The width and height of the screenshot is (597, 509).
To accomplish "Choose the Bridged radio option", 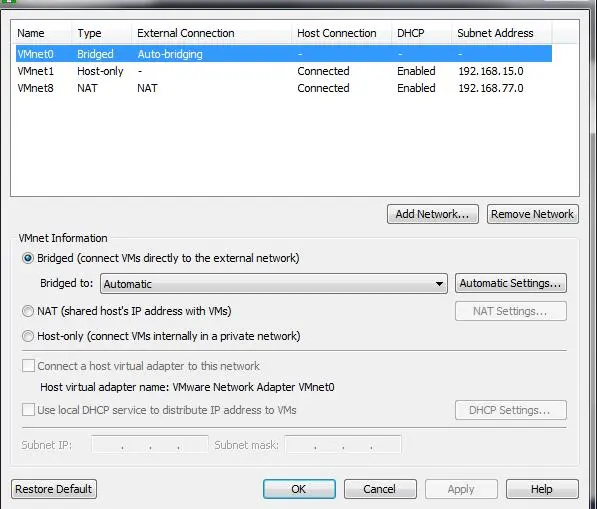I will [x=28, y=258].
